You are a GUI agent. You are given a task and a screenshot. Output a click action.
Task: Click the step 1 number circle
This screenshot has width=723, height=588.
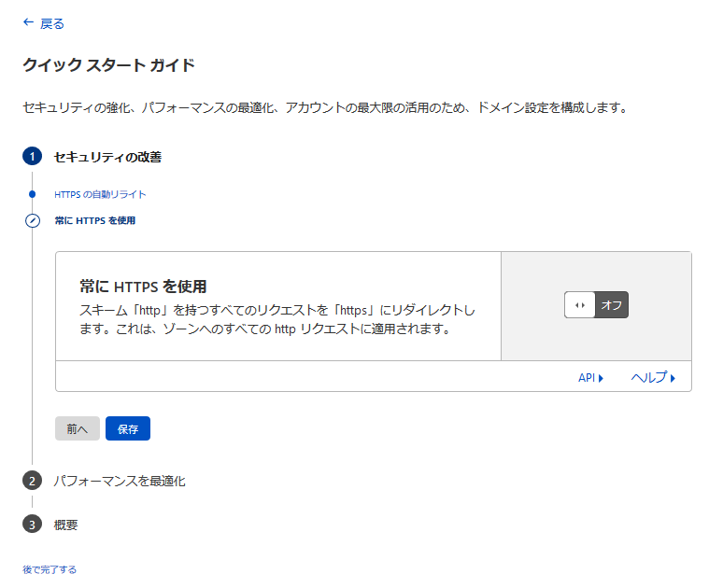[x=33, y=157]
